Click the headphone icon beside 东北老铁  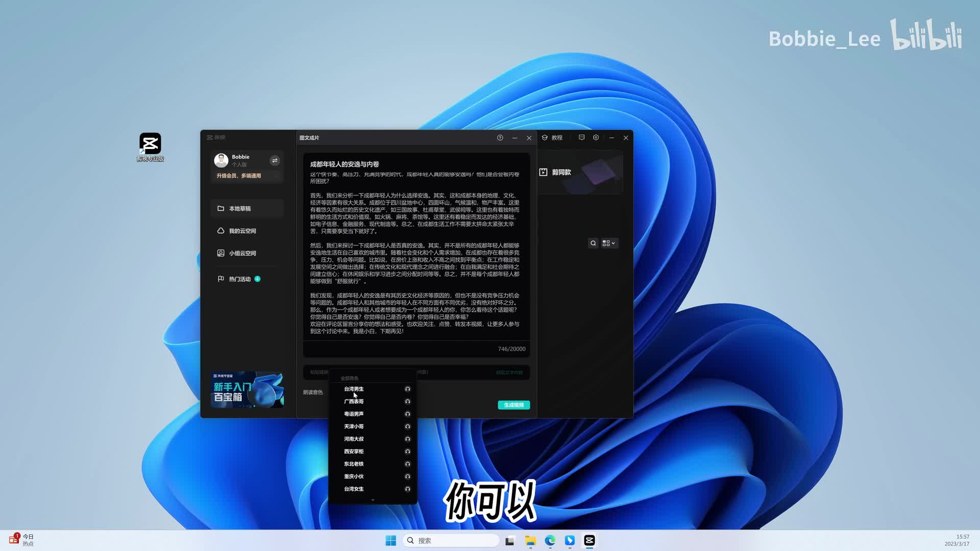coord(407,464)
